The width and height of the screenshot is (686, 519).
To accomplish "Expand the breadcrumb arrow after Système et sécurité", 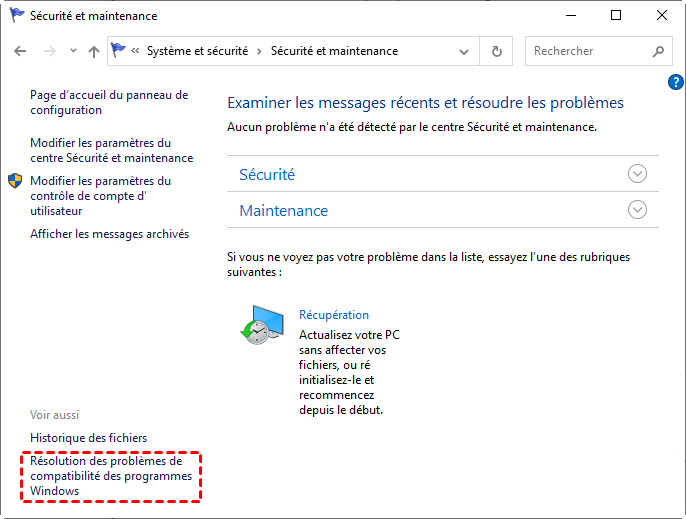I will pyautogui.click(x=259, y=52).
